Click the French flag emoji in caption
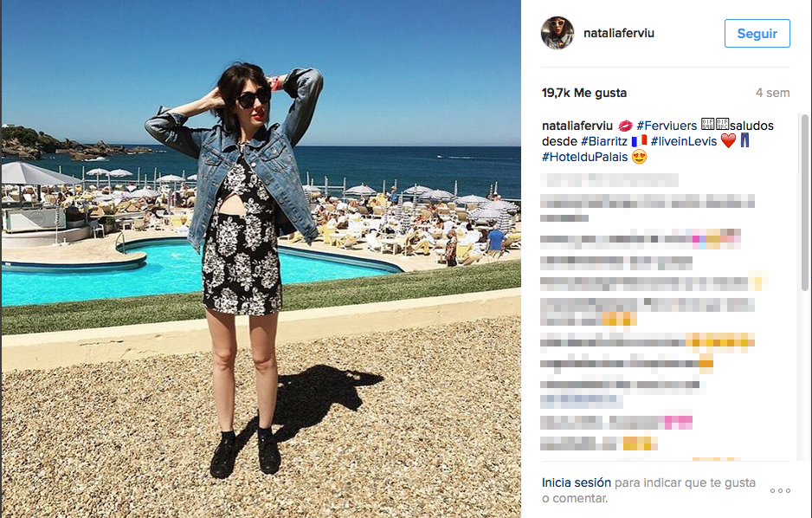812x518 pixels. pos(639,141)
